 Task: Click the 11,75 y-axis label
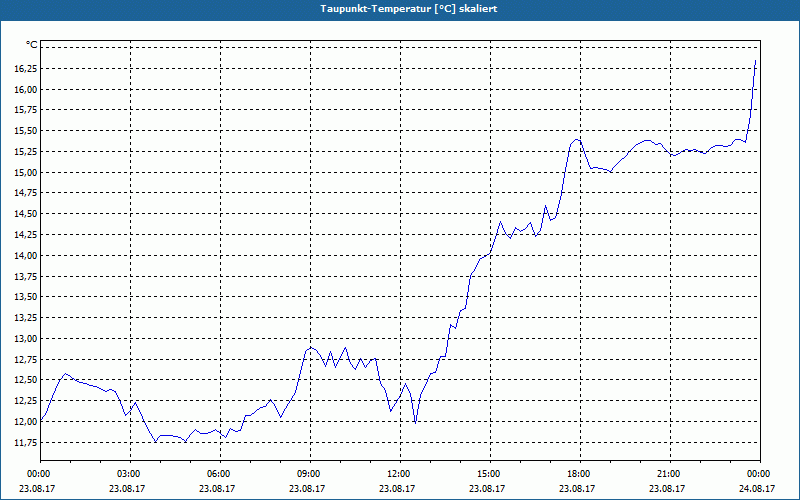point(26,442)
